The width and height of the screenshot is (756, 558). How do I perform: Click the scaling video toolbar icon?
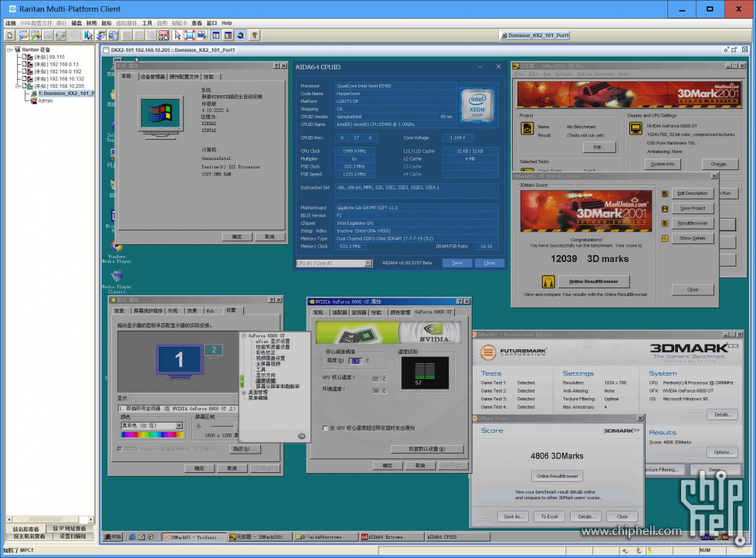(x=202, y=36)
